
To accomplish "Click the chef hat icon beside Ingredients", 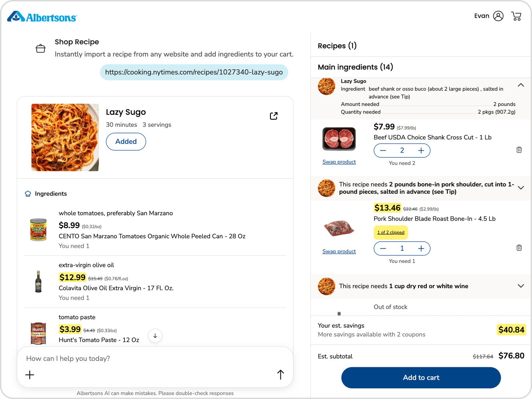I will (28, 193).
